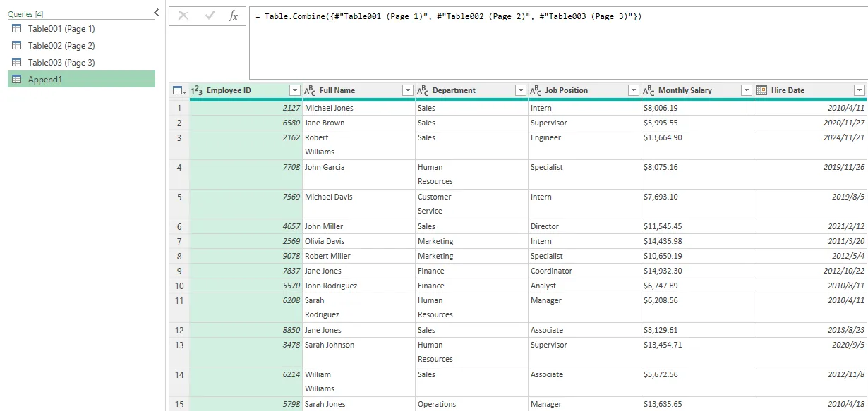The width and height of the screenshot is (868, 411).
Task: Click the Customer Service department cell
Action: 471,204
